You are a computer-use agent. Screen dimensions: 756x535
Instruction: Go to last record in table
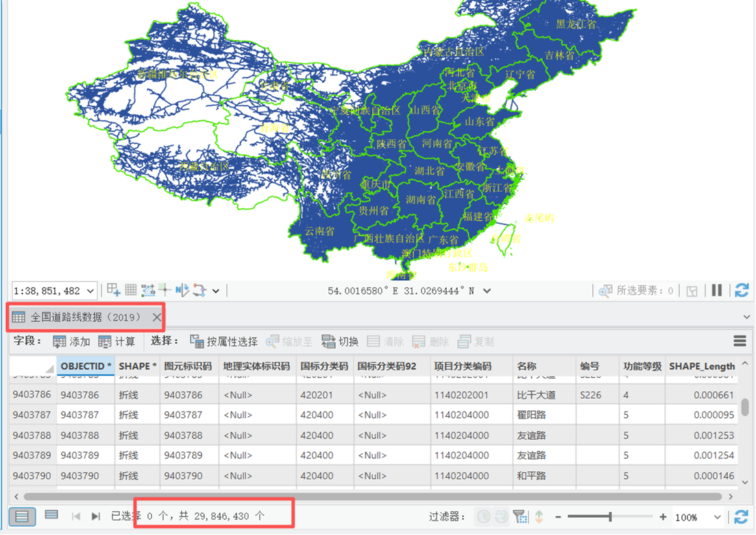96,517
